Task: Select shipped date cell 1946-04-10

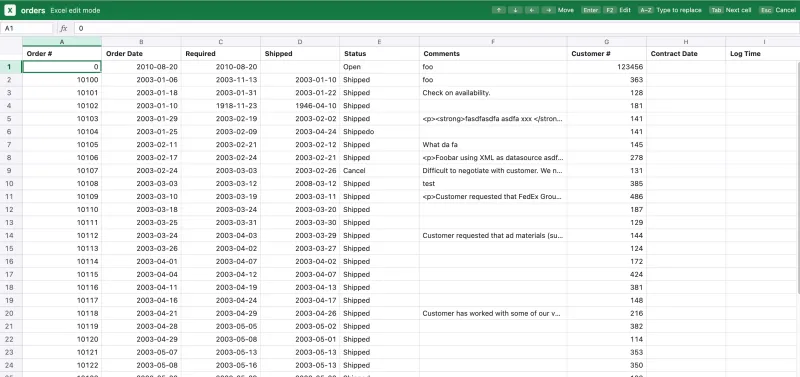Action: pyautogui.click(x=300, y=106)
